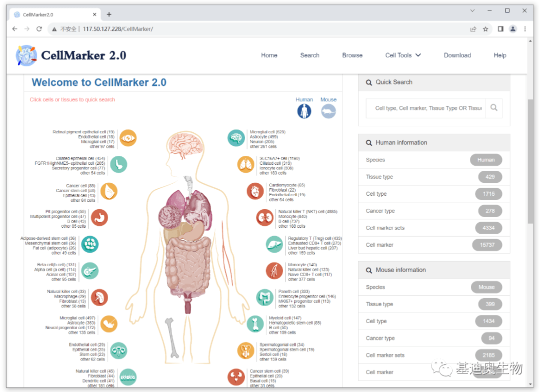This screenshot has width=540, height=392.
Task: Click the bone tissue icon
Action: 255,324
